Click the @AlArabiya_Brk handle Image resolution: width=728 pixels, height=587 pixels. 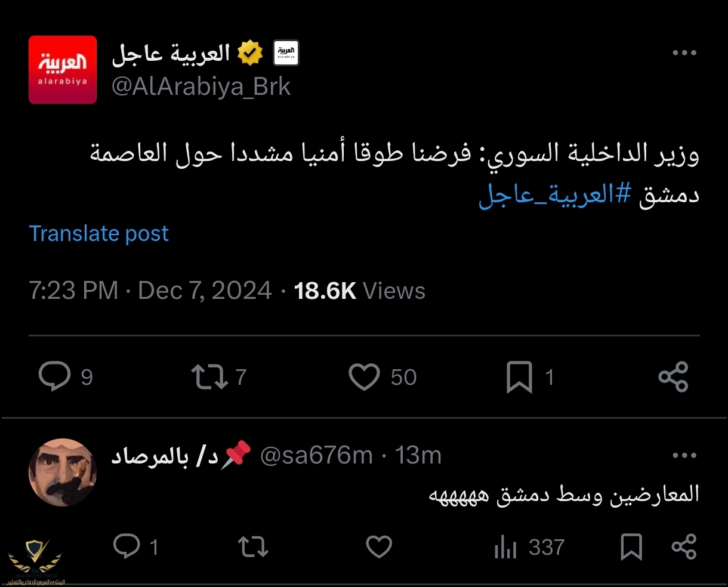[x=201, y=87]
